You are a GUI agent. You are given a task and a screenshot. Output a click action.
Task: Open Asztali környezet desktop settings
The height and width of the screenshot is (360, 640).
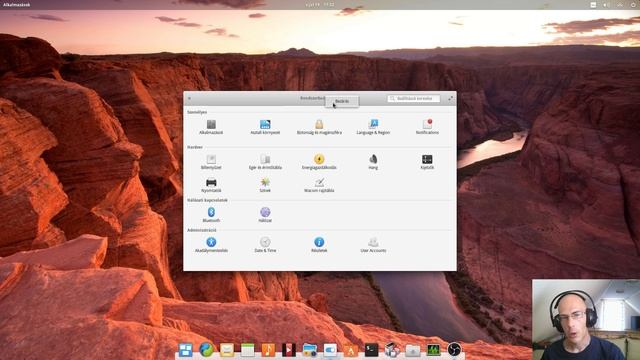265,127
